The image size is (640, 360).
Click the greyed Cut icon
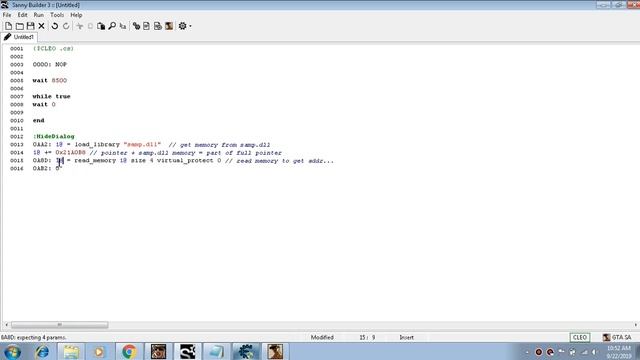pos(80,26)
